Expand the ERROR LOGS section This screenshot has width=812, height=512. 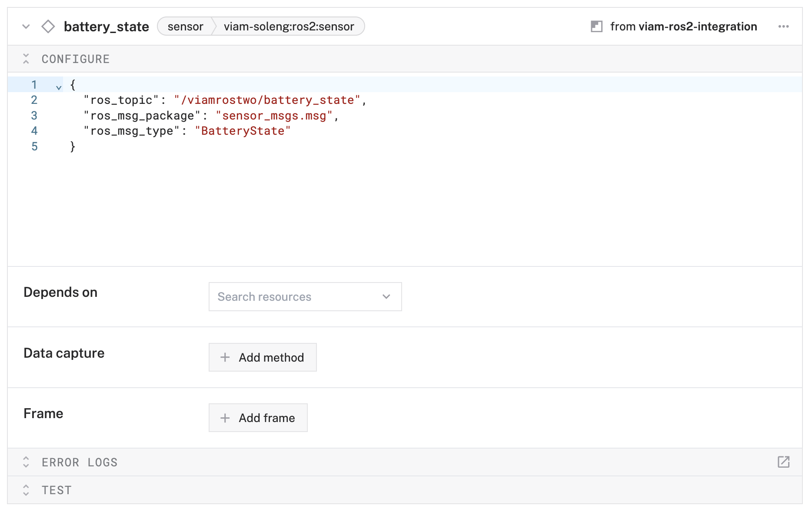[26, 462]
